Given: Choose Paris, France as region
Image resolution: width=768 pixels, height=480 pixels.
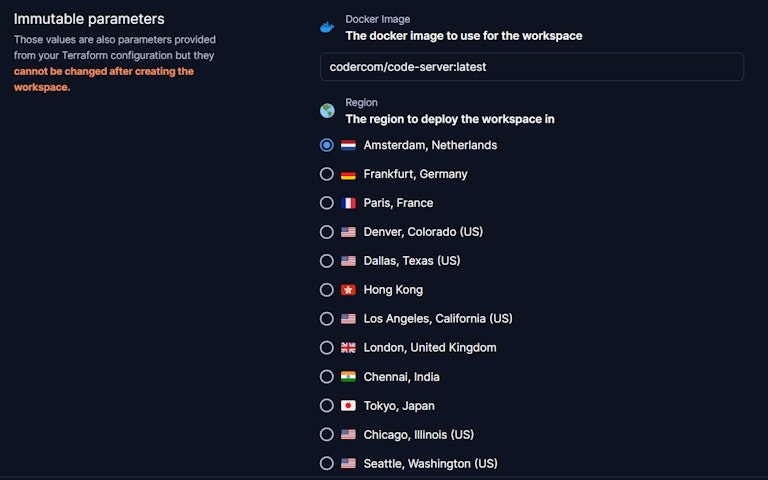Looking at the screenshot, I should (327, 203).
